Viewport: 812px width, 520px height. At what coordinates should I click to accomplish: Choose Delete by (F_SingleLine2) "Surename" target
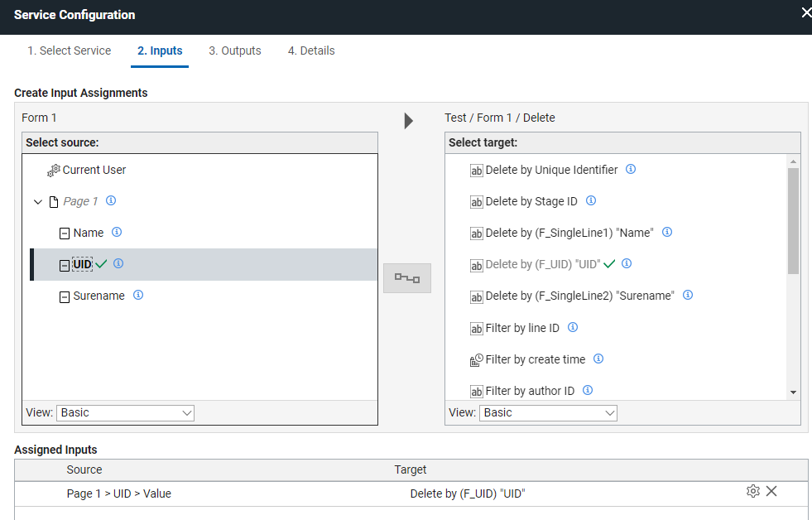580,296
